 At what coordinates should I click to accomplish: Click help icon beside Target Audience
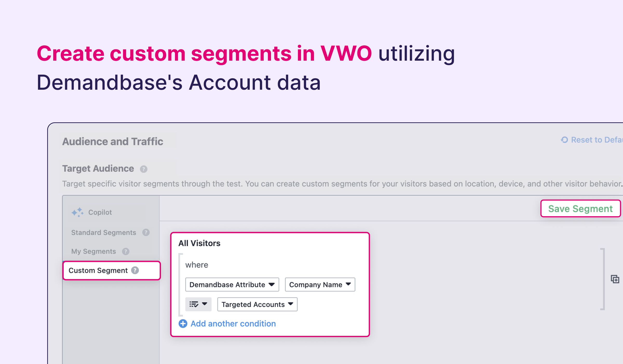tap(144, 169)
